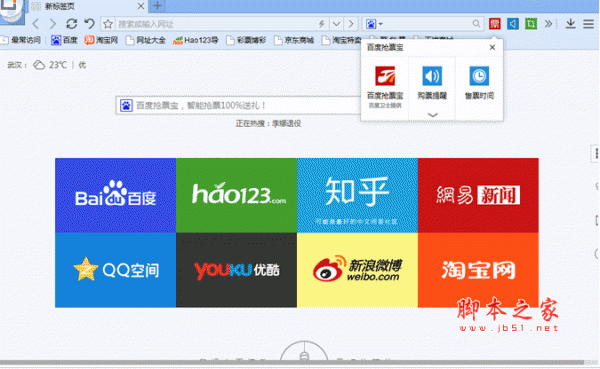600x369 pixels.
Task: Open the 最常访问 bookmark
Action: click(x=21, y=40)
